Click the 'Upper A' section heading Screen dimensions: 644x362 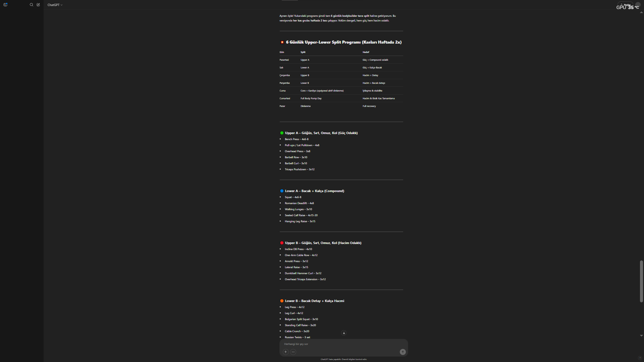[x=321, y=133]
